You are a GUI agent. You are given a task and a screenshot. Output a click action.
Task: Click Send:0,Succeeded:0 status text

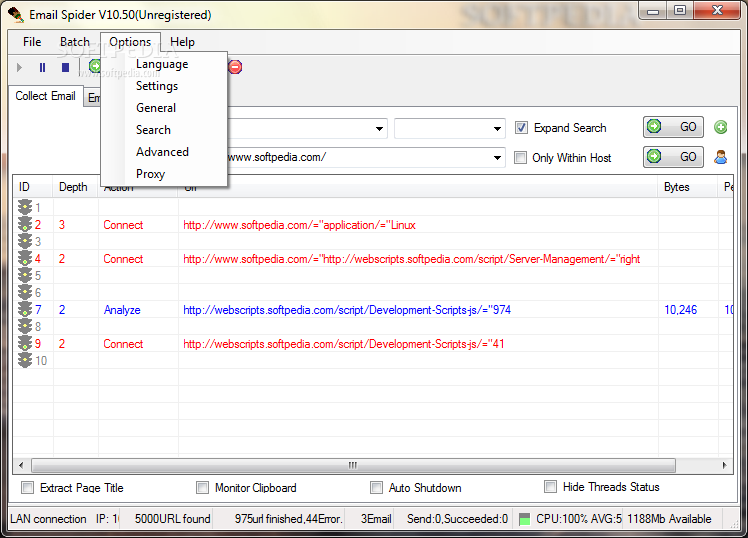click(457, 519)
